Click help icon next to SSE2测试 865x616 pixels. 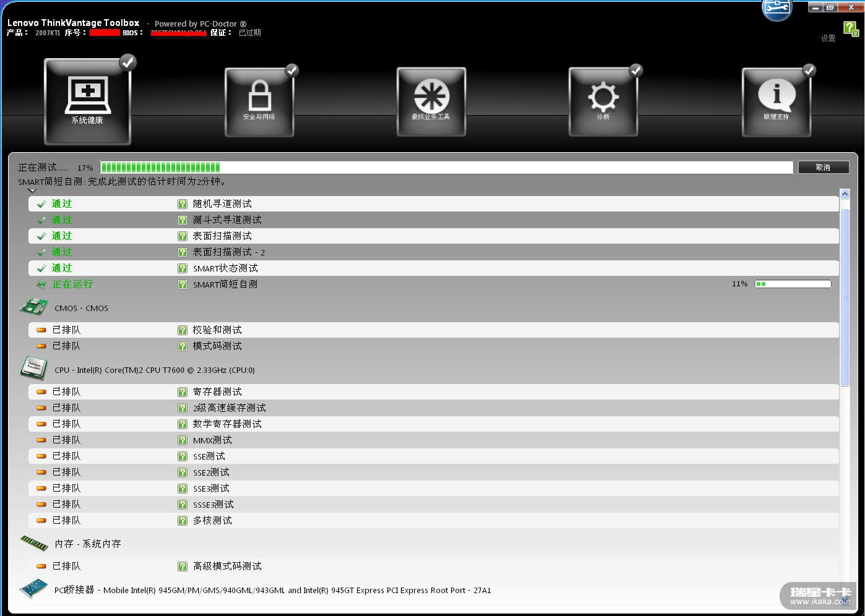[183, 473]
